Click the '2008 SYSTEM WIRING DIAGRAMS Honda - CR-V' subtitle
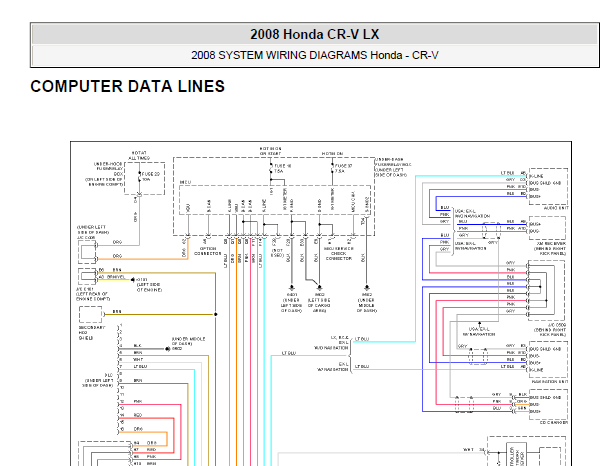Image resolution: width=604 pixels, height=466 pixels. click(x=315, y=55)
